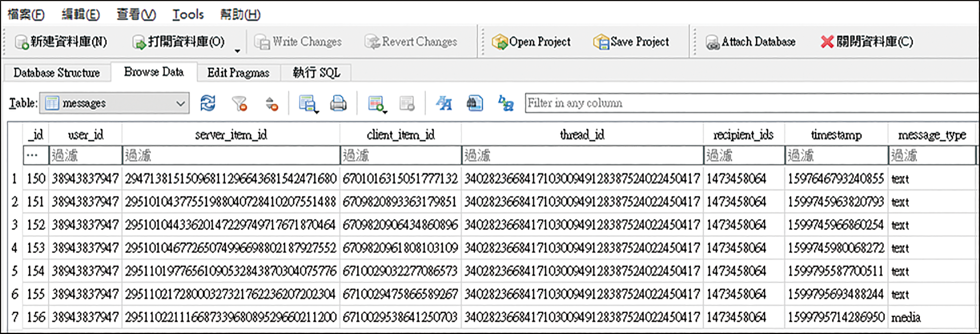This screenshot has width=980, height=334.
Task: Click the format/encoding icon with letter A
Action: tap(444, 103)
